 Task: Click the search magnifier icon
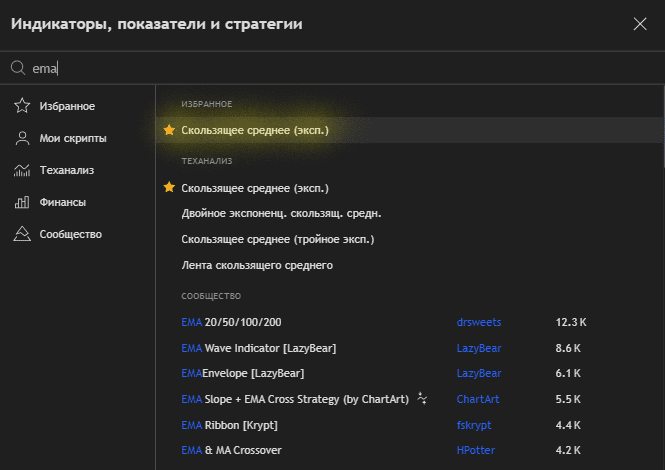(18, 68)
